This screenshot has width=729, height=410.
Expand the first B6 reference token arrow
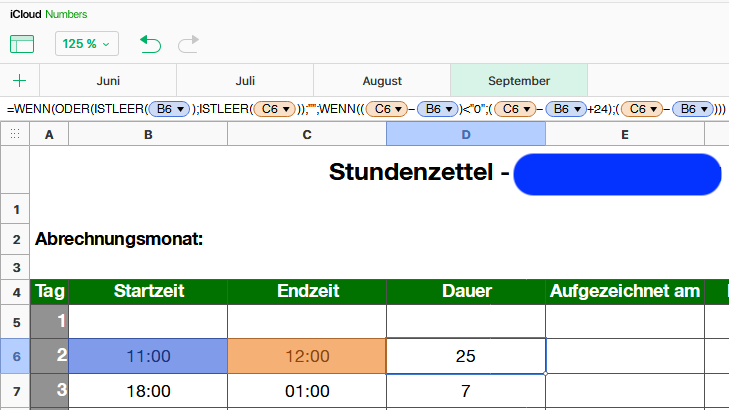(x=181, y=108)
